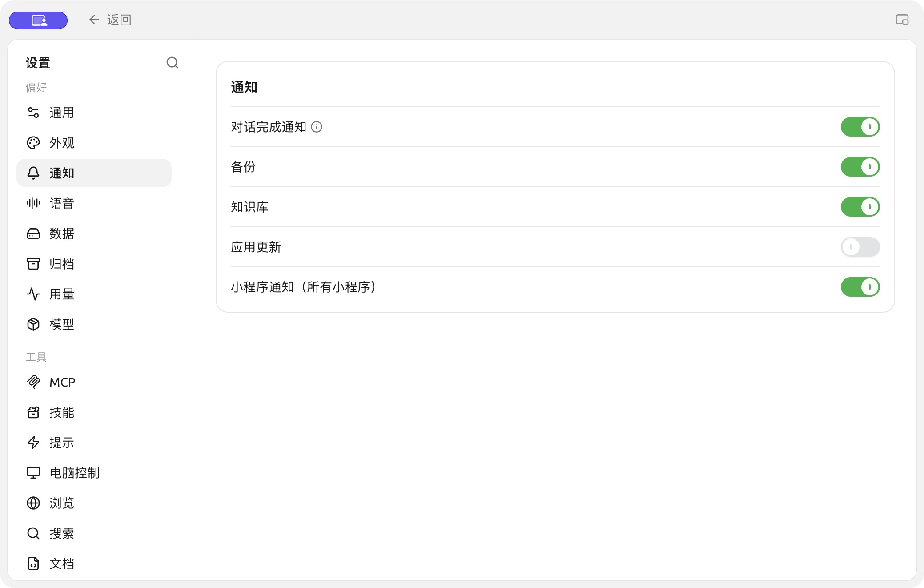Open the 数据 settings section
The width and height of the screenshot is (924, 588).
[94, 234]
